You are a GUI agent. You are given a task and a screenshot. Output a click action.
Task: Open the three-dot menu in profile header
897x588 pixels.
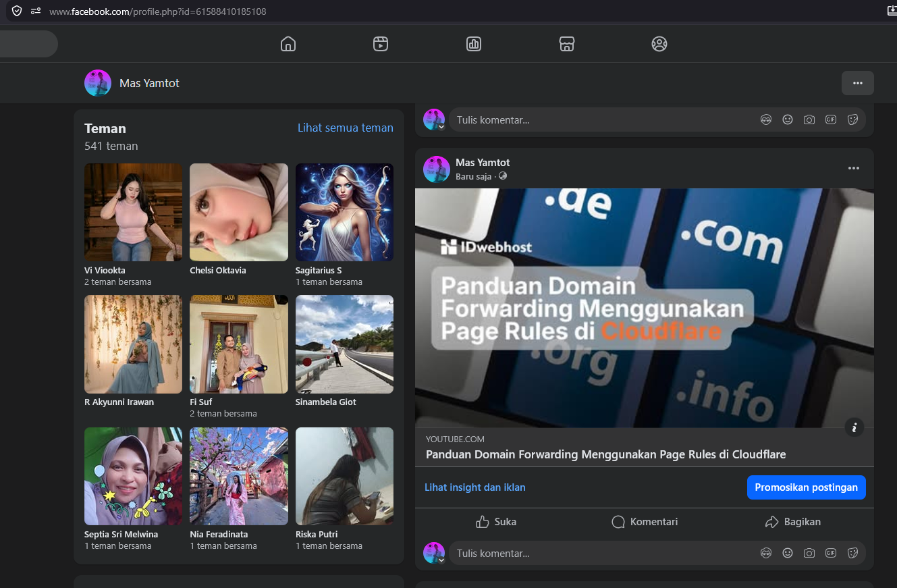[858, 83]
